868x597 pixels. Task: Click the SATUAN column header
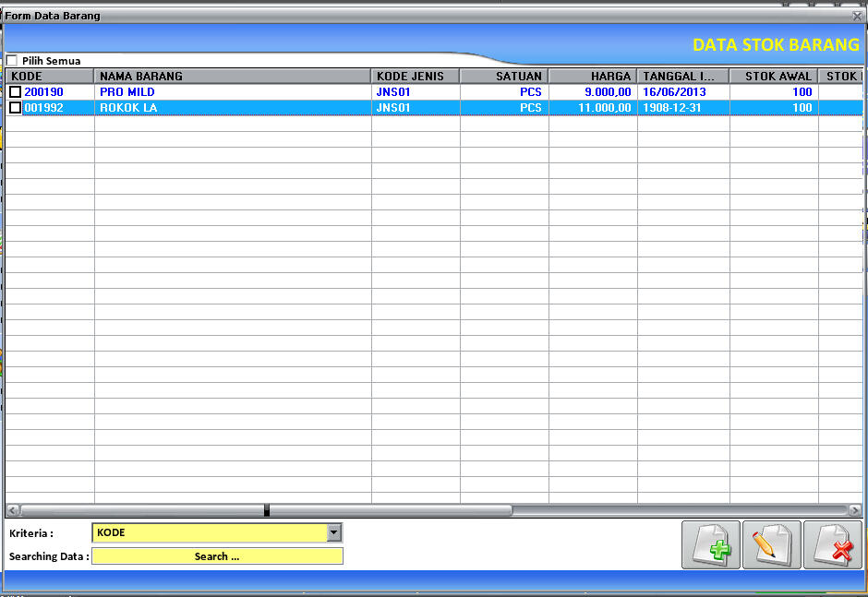(x=504, y=76)
